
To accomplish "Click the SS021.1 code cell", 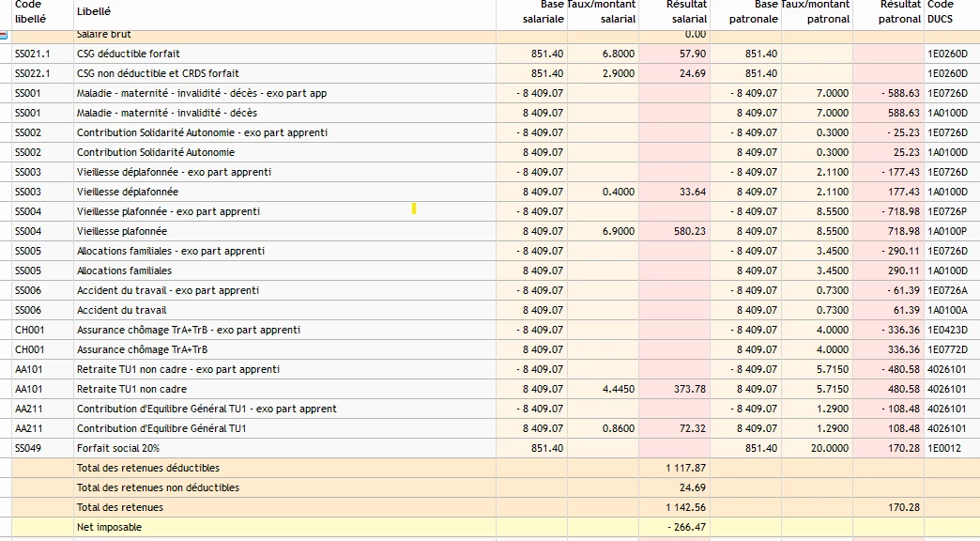I will click(33, 54).
